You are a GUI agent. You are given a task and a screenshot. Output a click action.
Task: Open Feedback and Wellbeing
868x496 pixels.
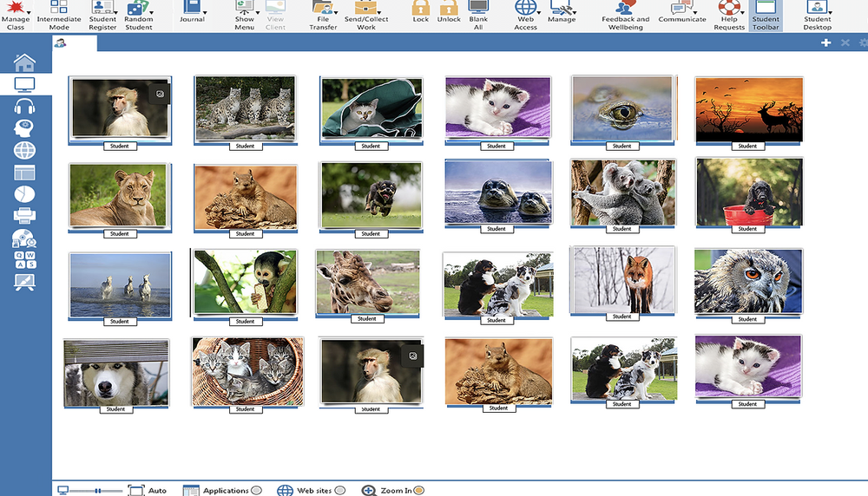pos(626,16)
